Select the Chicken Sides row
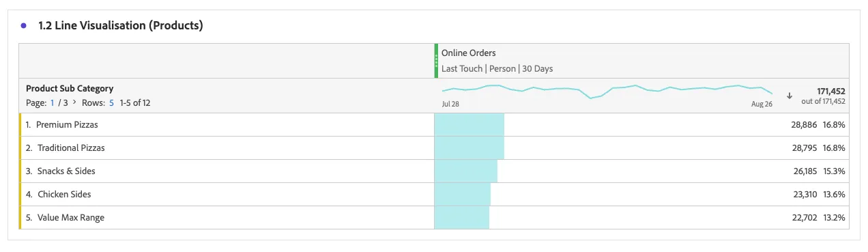Viewport: 868px width, 252px height. (434, 195)
